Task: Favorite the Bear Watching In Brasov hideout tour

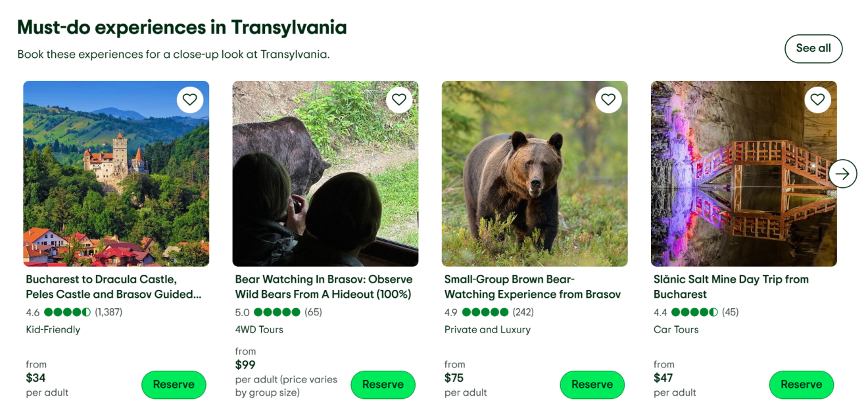Action: pyautogui.click(x=399, y=100)
